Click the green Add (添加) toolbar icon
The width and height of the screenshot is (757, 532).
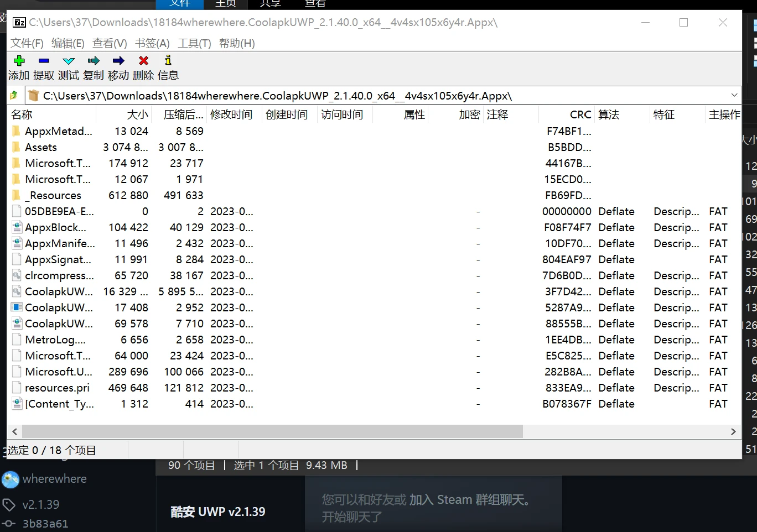click(19, 61)
